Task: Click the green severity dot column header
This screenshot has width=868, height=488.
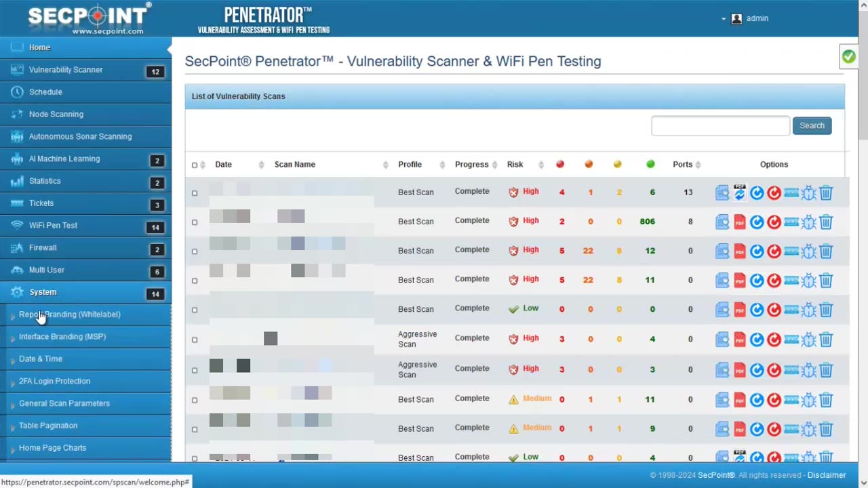Action: click(650, 164)
